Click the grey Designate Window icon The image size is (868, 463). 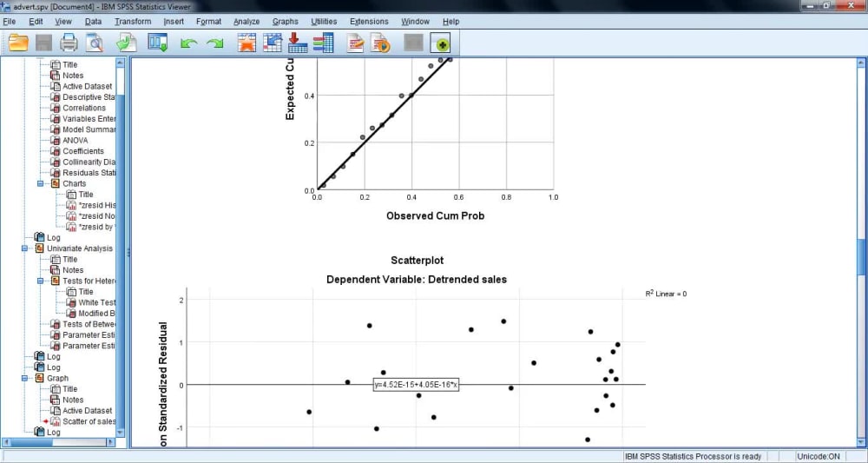tap(413, 43)
